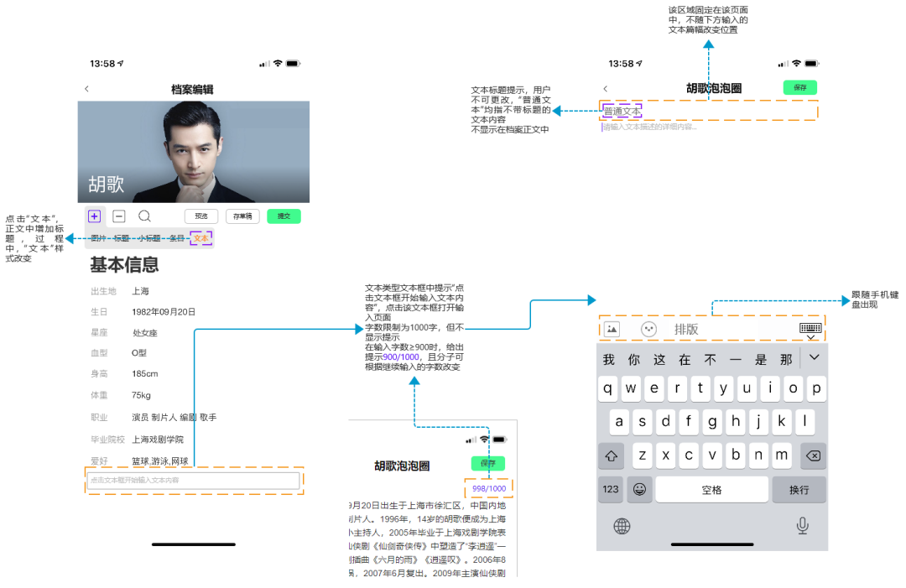Open search with the magnifier icon
The image size is (906, 588).
pos(144,216)
